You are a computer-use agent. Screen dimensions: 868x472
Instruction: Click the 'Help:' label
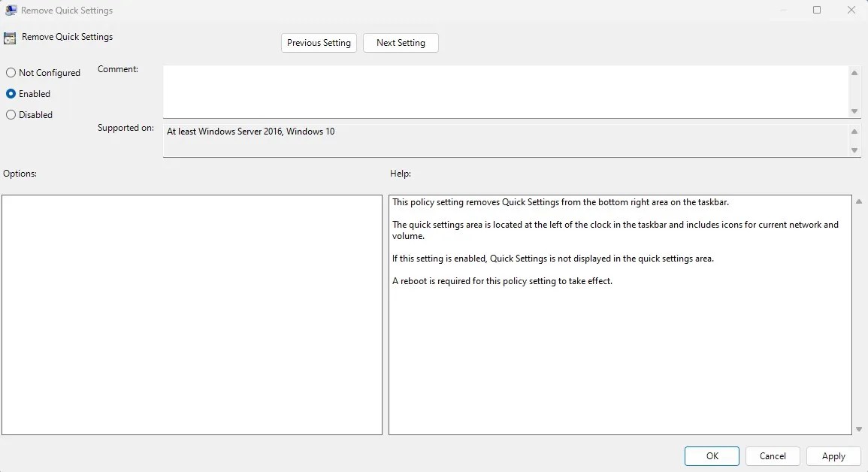point(401,173)
